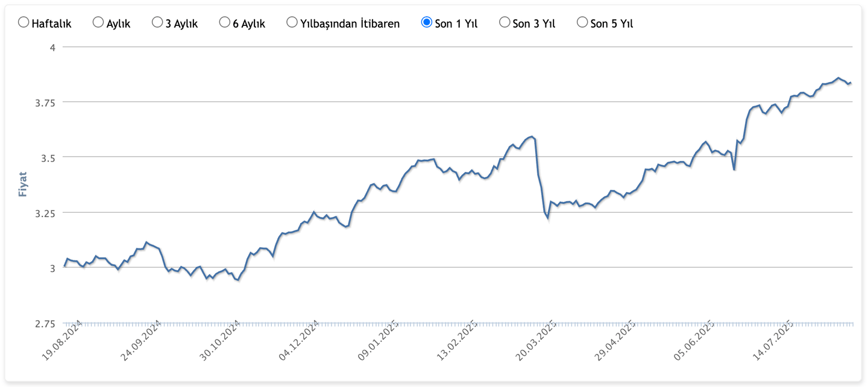Switch to the Son 5 Yıl view
868x387 pixels.
click(582, 21)
